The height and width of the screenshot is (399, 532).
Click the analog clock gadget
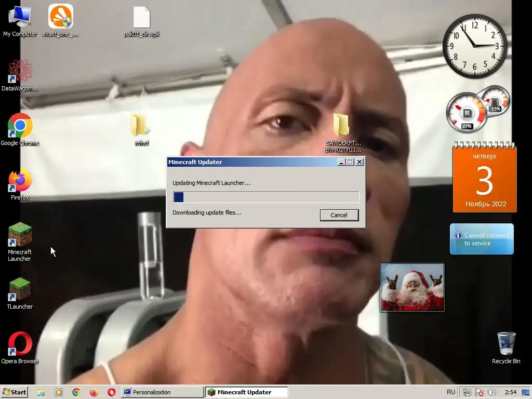tap(475, 46)
